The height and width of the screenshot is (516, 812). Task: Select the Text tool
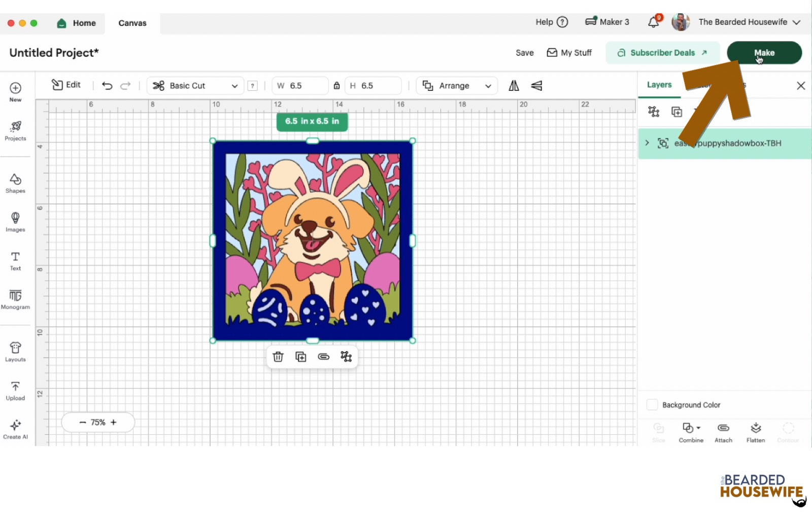tap(15, 260)
